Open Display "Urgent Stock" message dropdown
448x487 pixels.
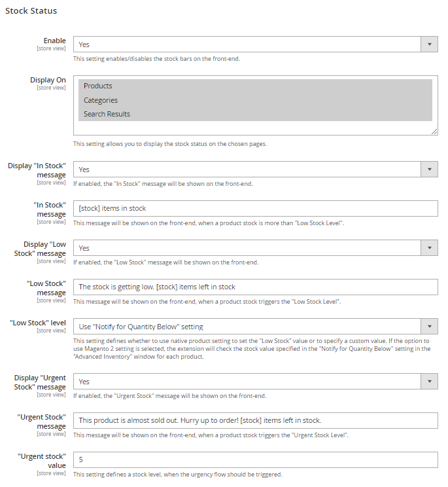click(247, 382)
